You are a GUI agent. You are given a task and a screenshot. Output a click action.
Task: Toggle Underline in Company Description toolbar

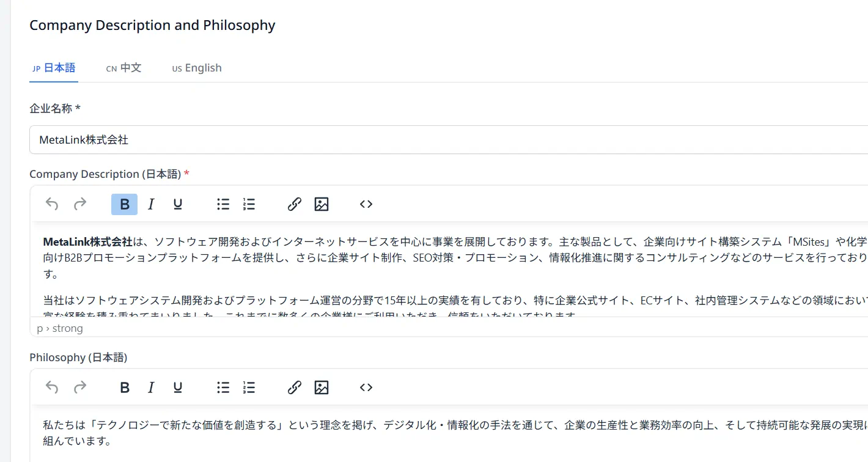coord(178,204)
